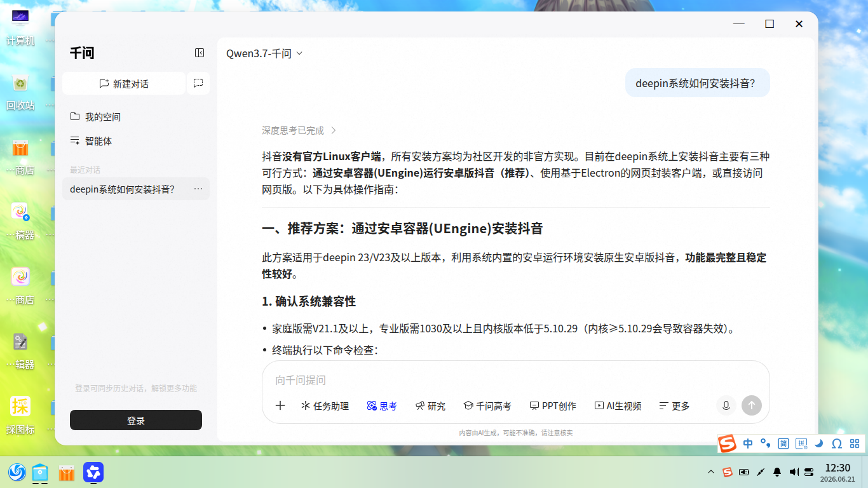Expand 更多 tools menu
This screenshot has height=488, width=868.
[674, 405]
